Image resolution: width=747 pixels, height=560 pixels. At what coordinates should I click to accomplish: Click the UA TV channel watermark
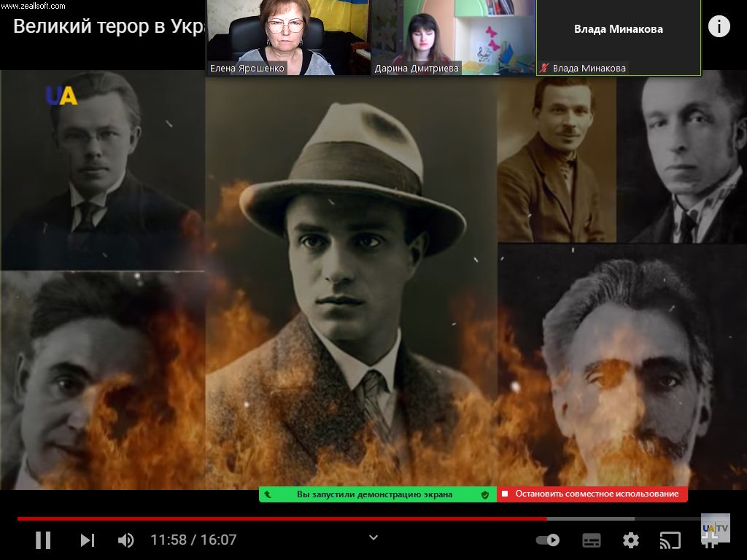click(x=715, y=528)
